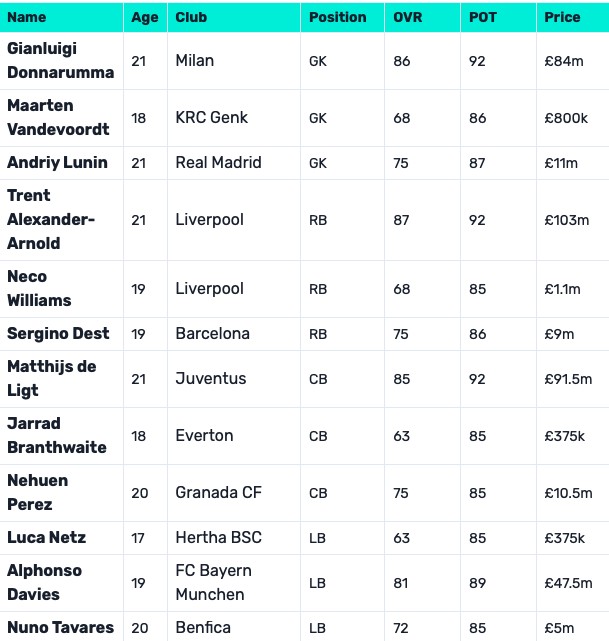The height and width of the screenshot is (641, 609).
Task: Select the Price column header
Action: [562, 17]
